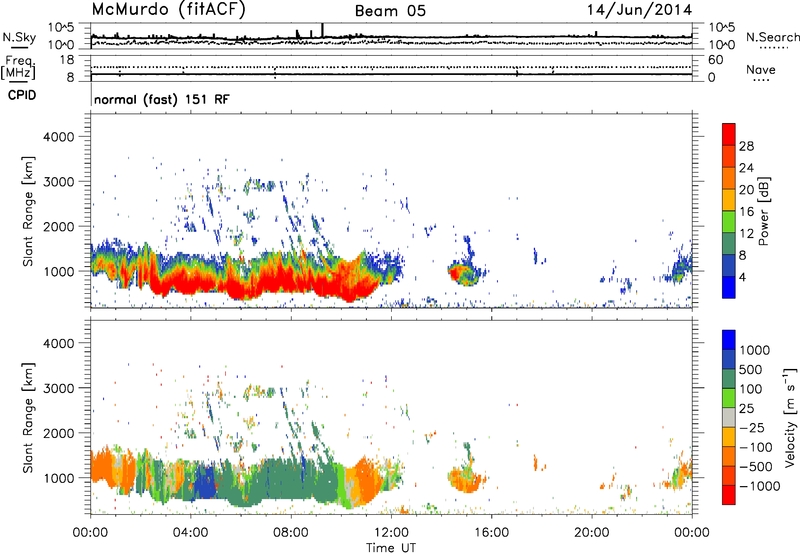Click the "normal (fast) 151 RF" text
Screen dimensions: 800x554
[x=162, y=99]
